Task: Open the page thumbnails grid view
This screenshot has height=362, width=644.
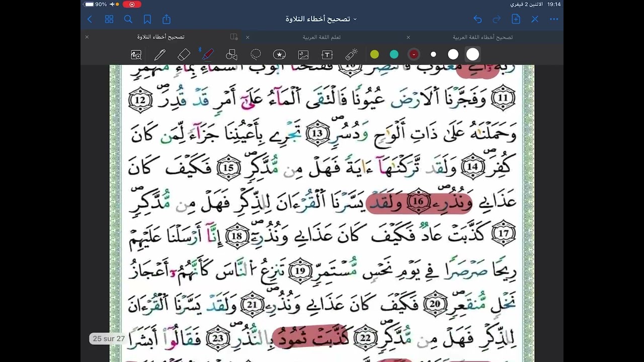Action: [109, 19]
